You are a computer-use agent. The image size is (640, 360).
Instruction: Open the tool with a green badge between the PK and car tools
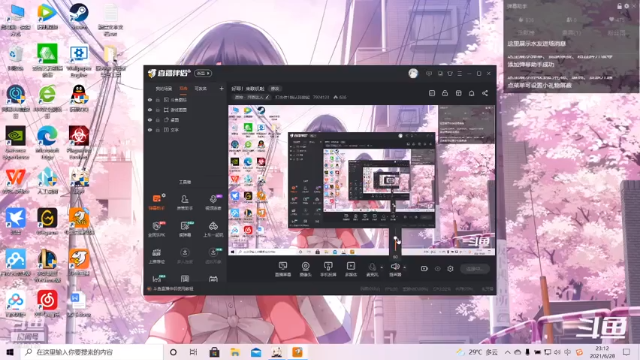184,229
